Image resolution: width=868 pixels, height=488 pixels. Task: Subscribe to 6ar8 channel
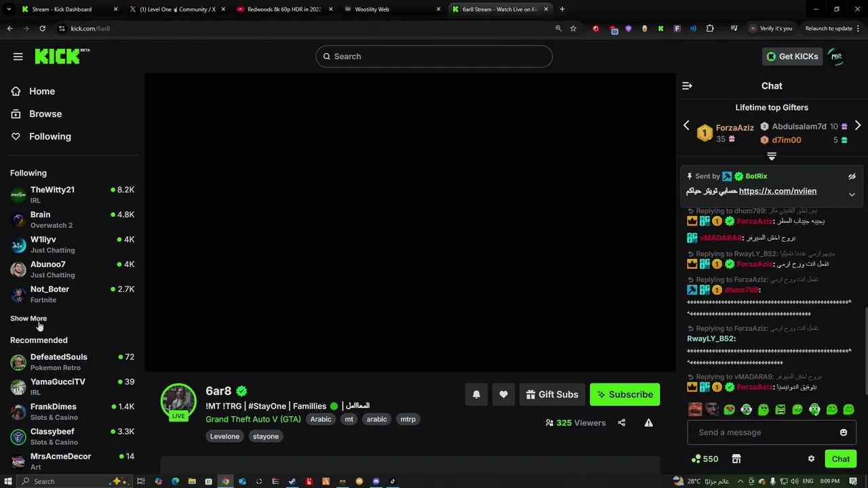coord(625,394)
